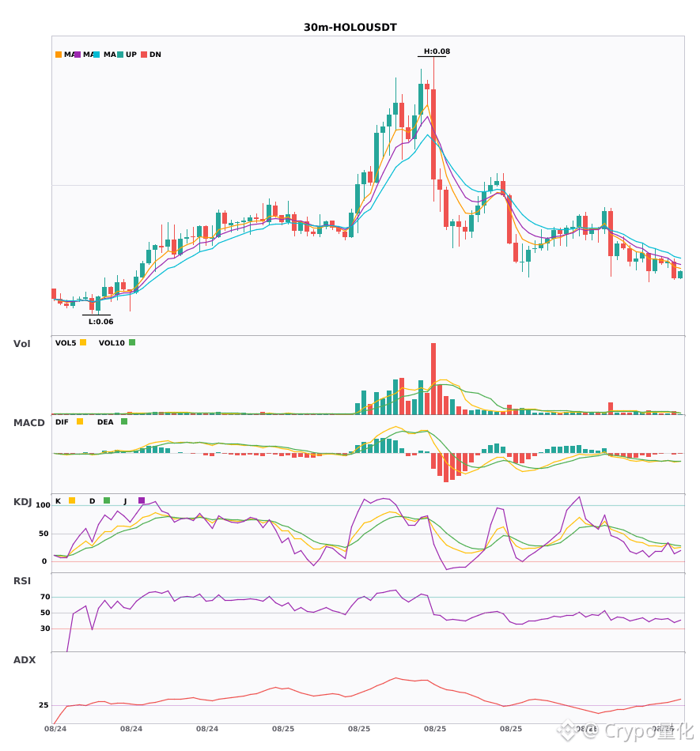The image size is (700, 751).
Task: Click the UP legend text
Action: (x=131, y=55)
